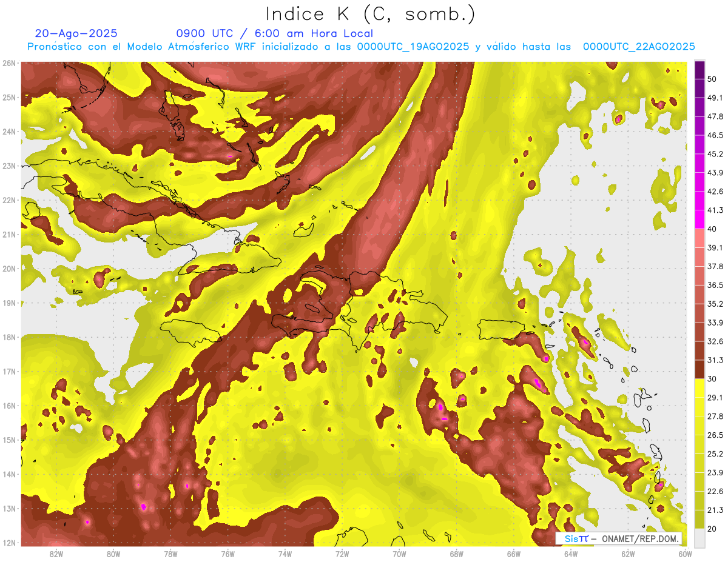Screen dimensions: 728x562
Task: Click the color bar value "49.1"
Action: (x=715, y=98)
